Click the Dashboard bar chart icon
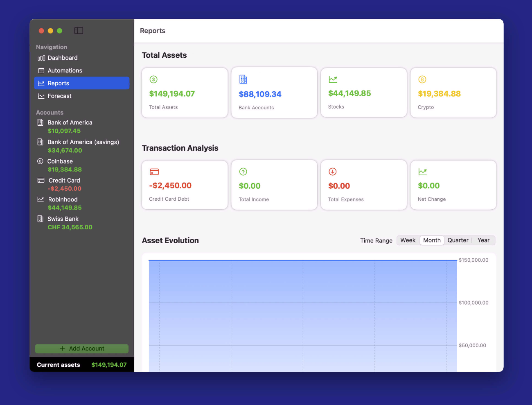 pos(41,58)
